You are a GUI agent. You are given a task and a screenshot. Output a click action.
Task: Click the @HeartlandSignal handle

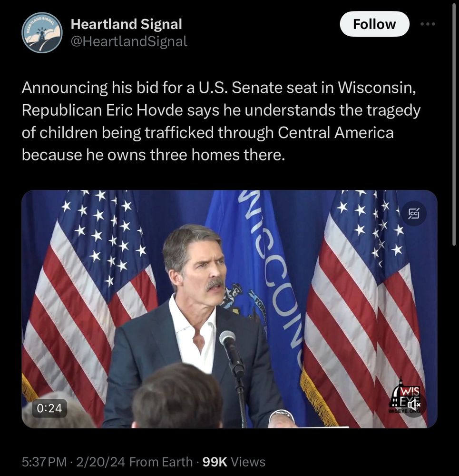(x=129, y=41)
